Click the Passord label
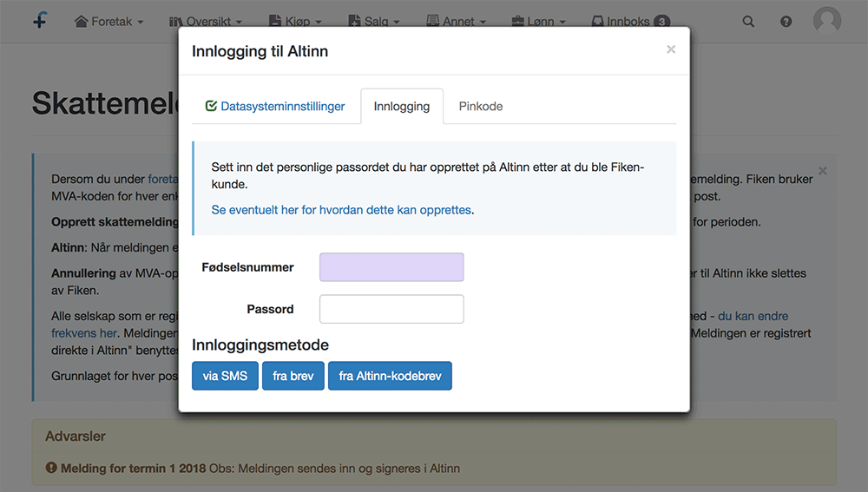 tap(270, 309)
